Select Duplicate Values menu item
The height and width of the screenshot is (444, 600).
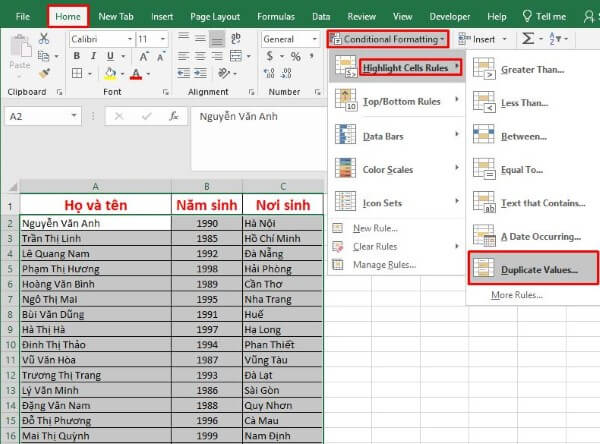tap(533, 268)
